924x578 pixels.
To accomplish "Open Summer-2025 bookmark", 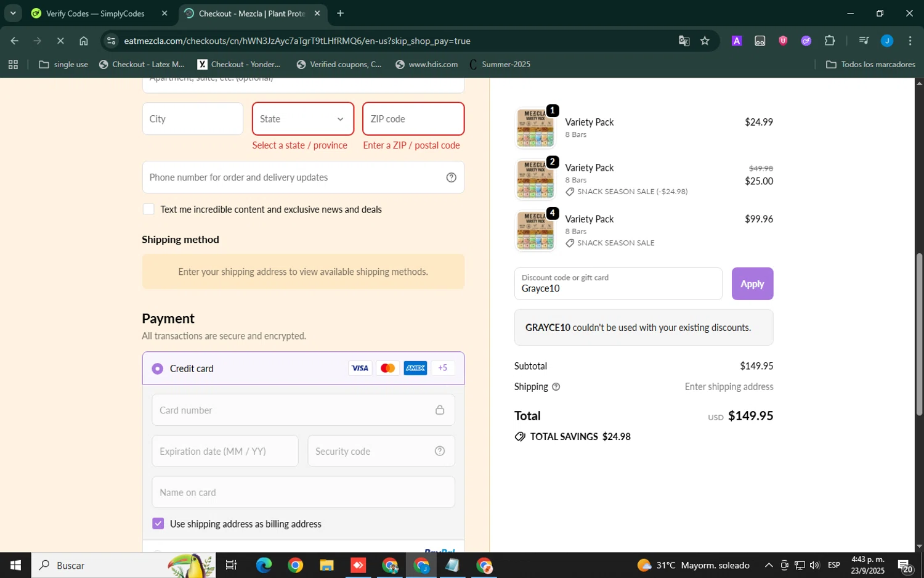I will [500, 64].
